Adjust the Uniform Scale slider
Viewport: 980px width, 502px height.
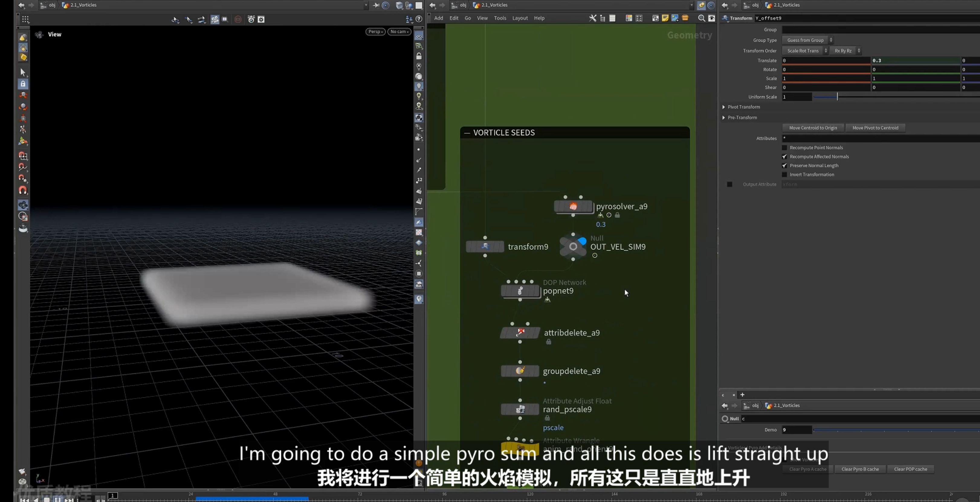click(x=837, y=97)
